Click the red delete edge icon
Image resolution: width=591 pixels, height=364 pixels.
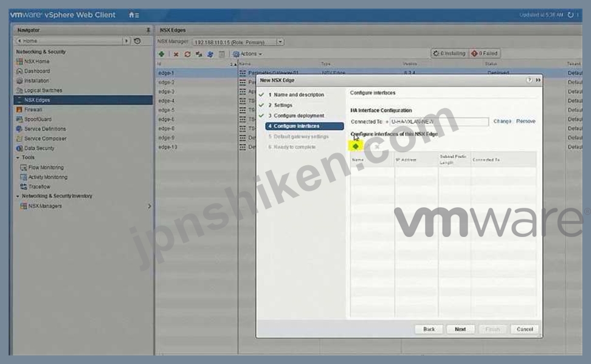click(176, 54)
